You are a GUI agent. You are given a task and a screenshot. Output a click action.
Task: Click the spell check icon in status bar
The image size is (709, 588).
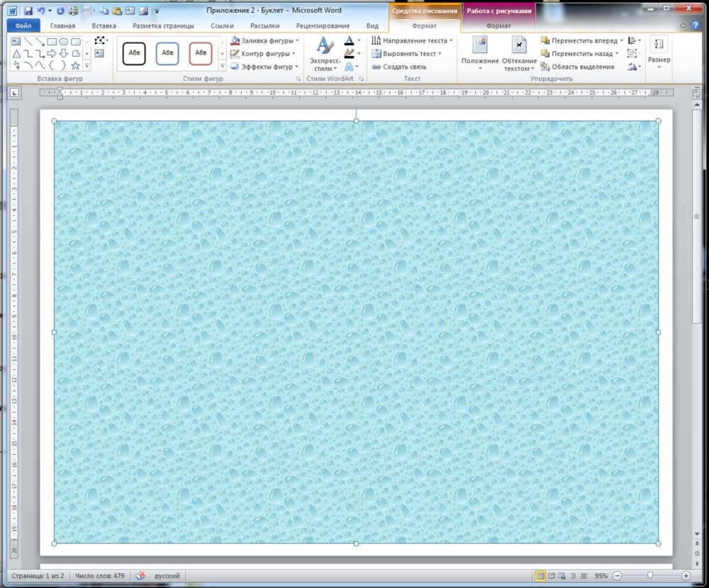click(x=140, y=576)
